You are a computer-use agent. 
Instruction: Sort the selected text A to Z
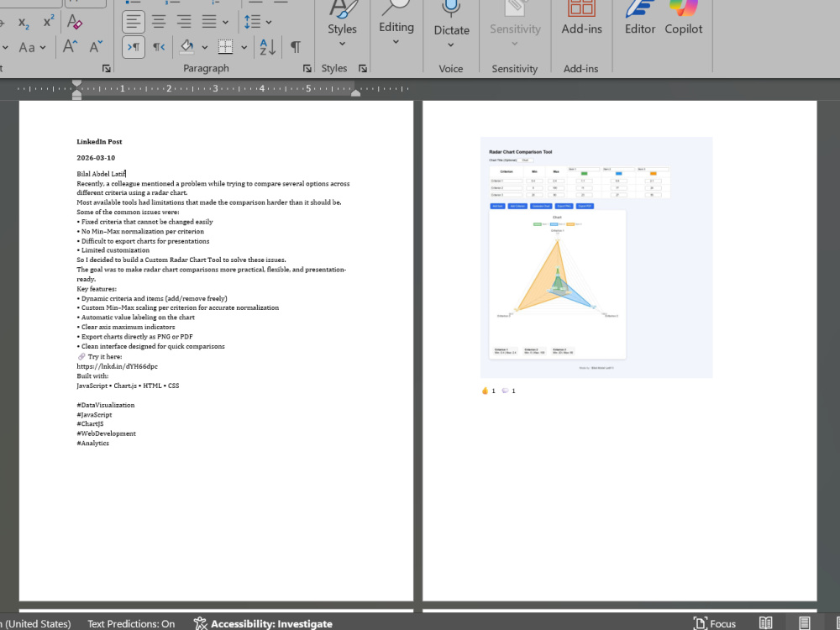pyautogui.click(x=268, y=47)
